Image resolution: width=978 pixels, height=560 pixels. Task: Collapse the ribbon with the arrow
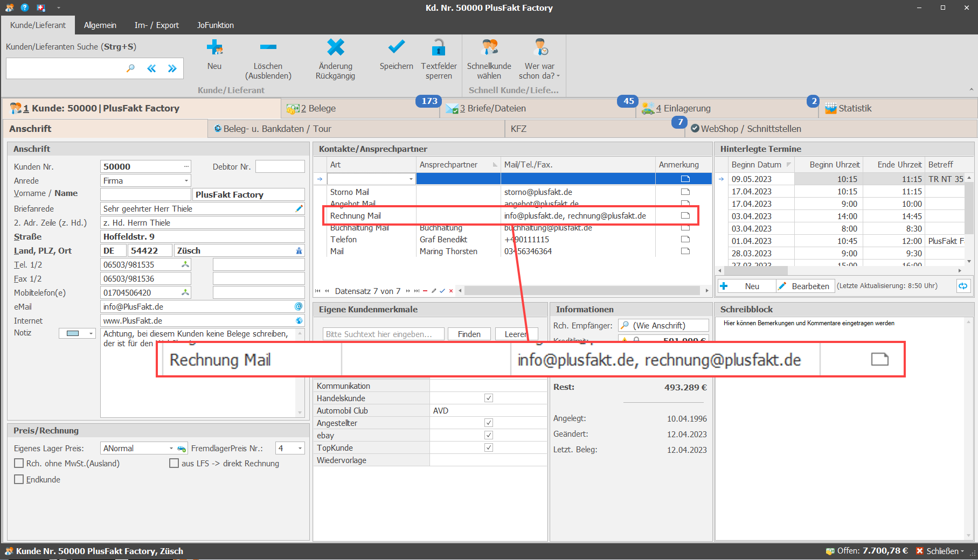point(972,90)
